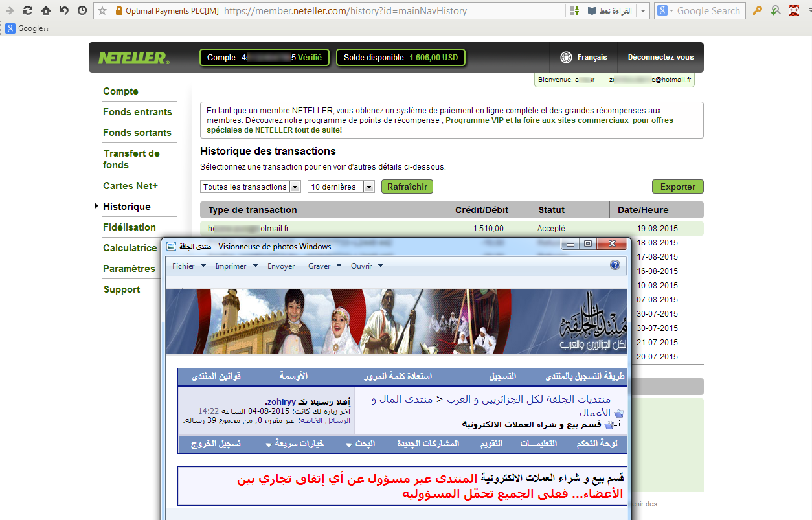The image size is (812, 520).
Task: Click the blue help icon in photo viewer
Action: pos(615,265)
